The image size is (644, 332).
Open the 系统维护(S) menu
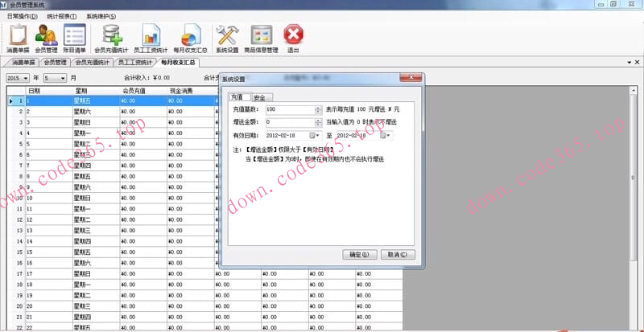click(101, 16)
